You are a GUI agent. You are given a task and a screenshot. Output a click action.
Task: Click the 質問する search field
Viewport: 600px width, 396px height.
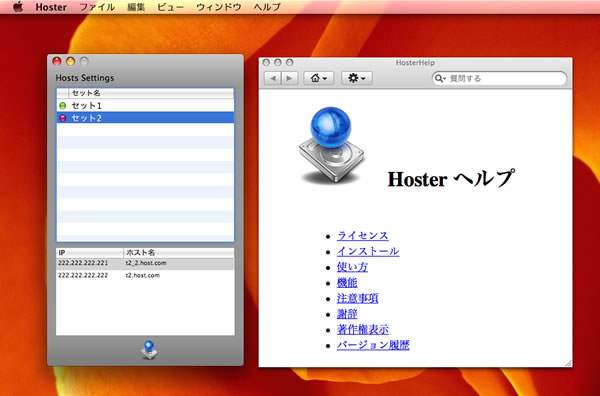tap(499, 78)
